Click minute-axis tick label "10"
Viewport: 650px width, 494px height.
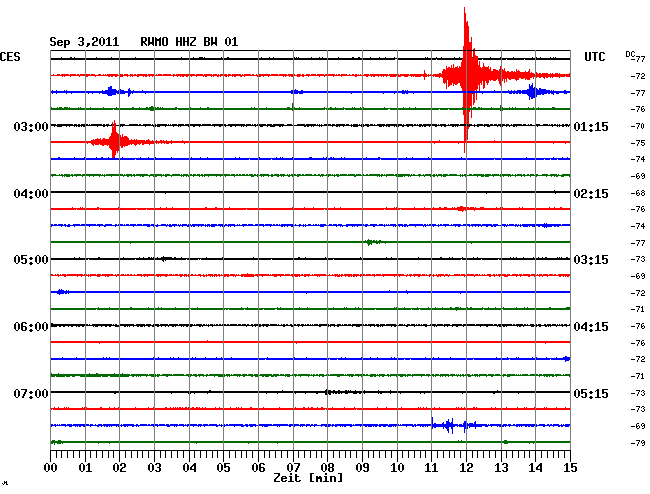(397, 468)
